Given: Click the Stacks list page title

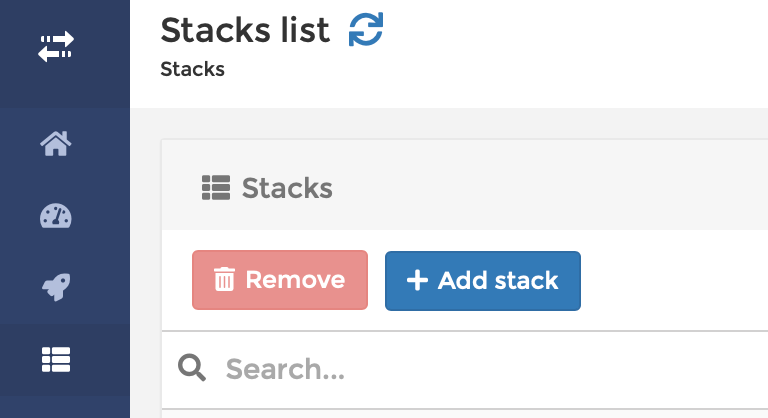Looking at the screenshot, I should [x=245, y=31].
